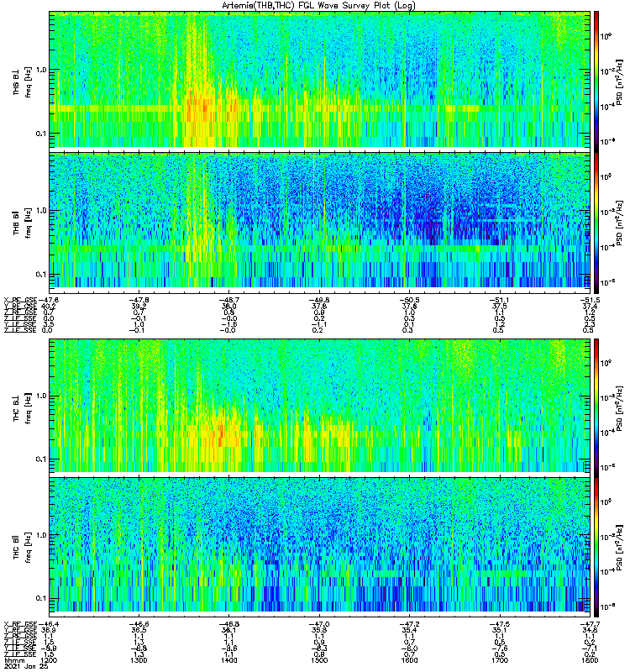630x672 pixels.
Task: Select the THB B⊥ spectrogram panel
Action: coord(320,79)
